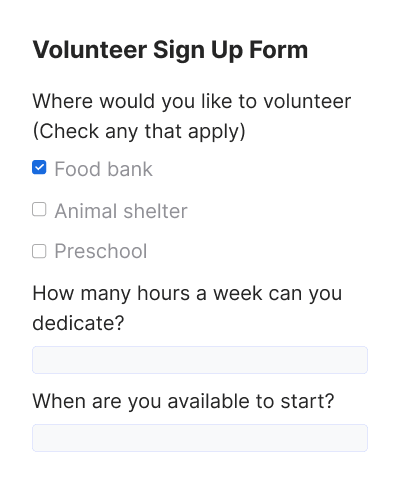Click the 'Volunteer Sign Up Form' heading
Screen dimensions: 400x480
tap(170, 50)
